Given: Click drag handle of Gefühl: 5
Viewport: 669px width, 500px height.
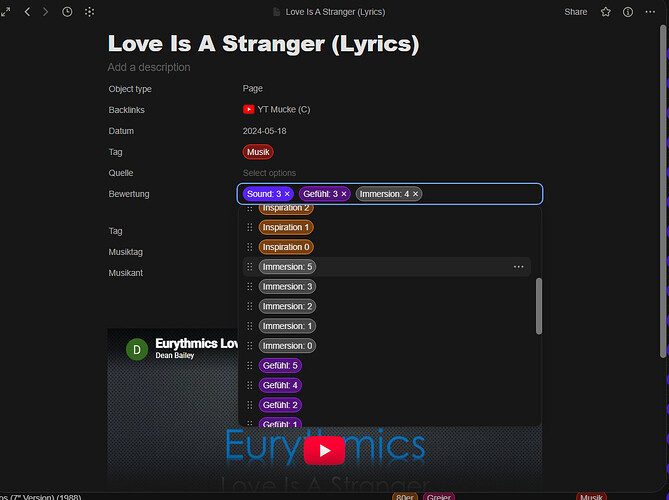Looking at the screenshot, I should [x=250, y=366].
